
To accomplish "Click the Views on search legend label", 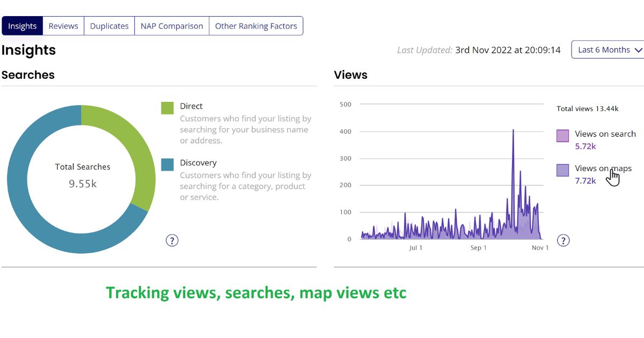I will 605,134.
